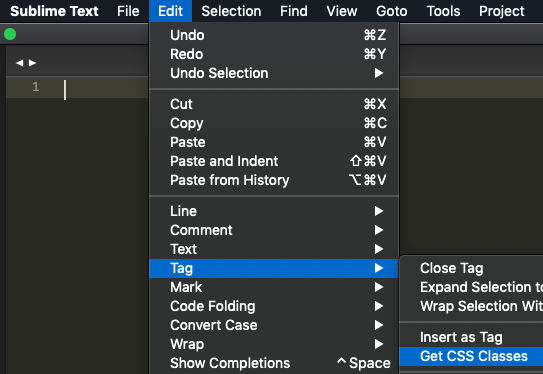The height and width of the screenshot is (374, 543).
Task: Expand the Wrap submenu
Action: 274,344
